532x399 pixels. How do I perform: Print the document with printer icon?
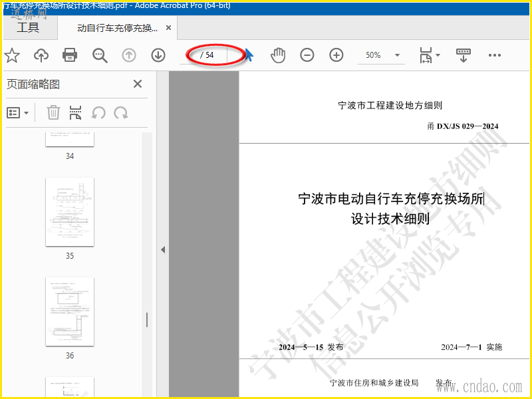[x=70, y=55]
